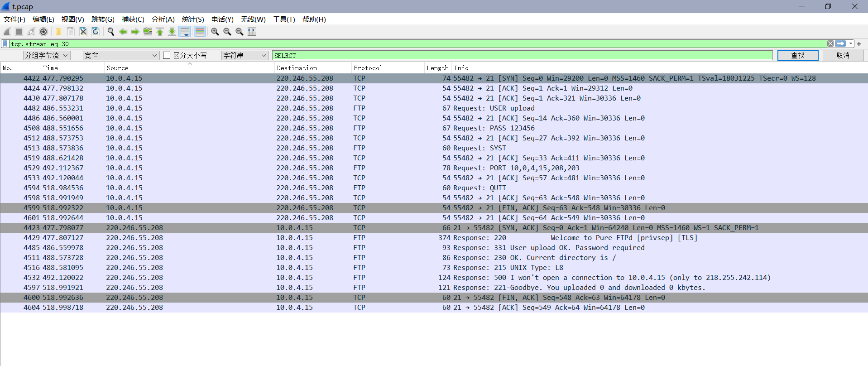The image size is (868, 366).
Task: Sort by the Destination column header
Action: coord(313,68)
